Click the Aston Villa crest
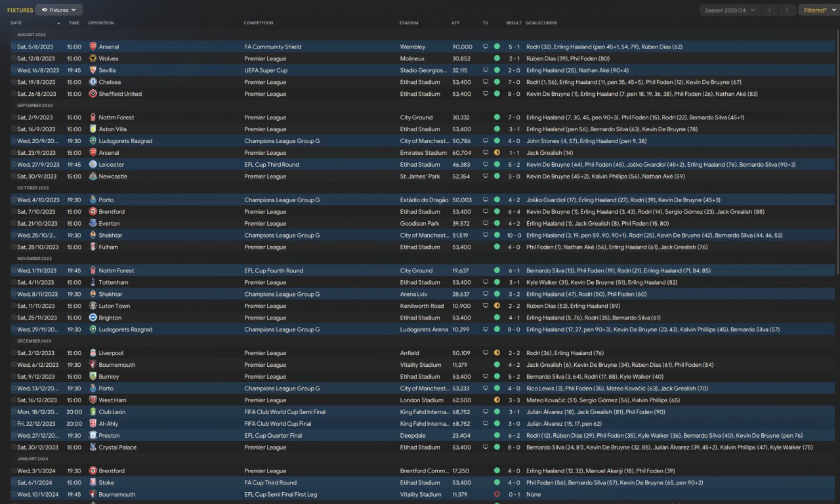This screenshot has width=840, height=504. tap(93, 129)
